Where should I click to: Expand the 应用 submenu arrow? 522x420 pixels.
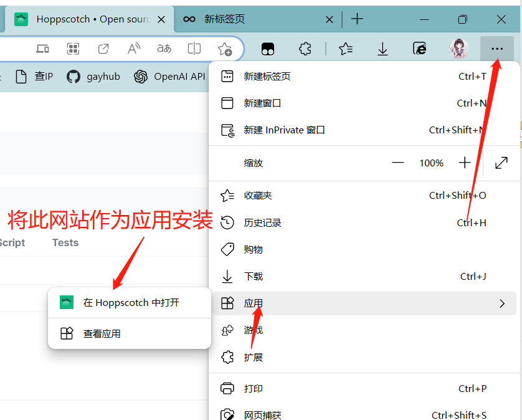coord(502,303)
